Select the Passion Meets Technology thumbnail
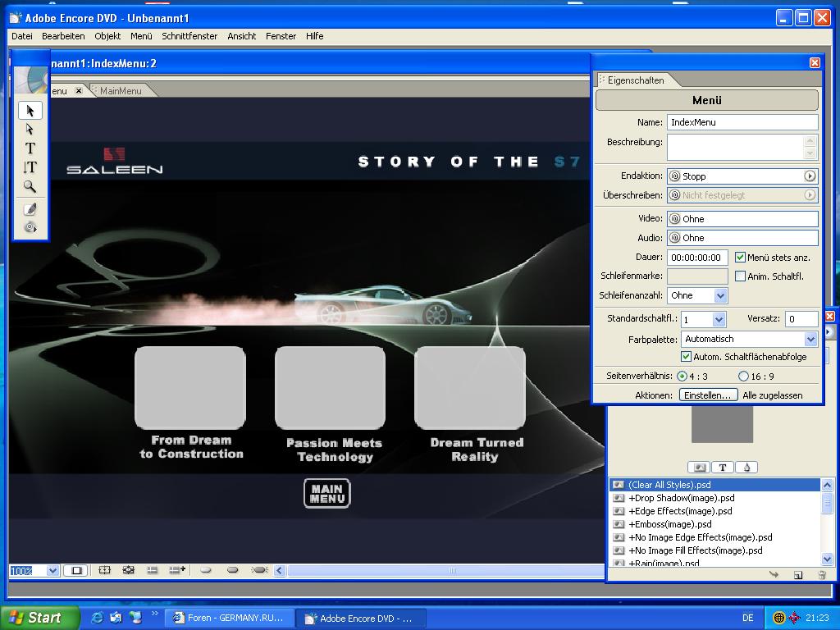Viewport: 840px width, 630px height. tap(330, 388)
